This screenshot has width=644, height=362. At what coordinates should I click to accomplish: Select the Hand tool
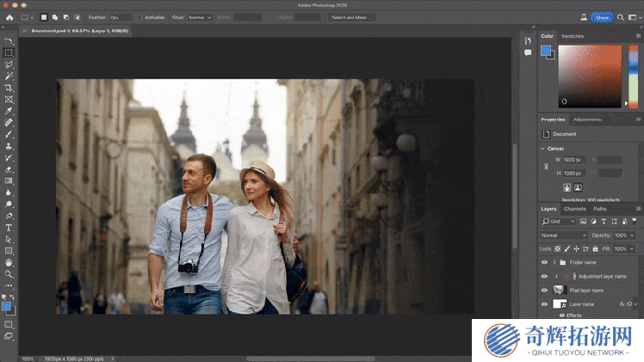pyautogui.click(x=9, y=262)
